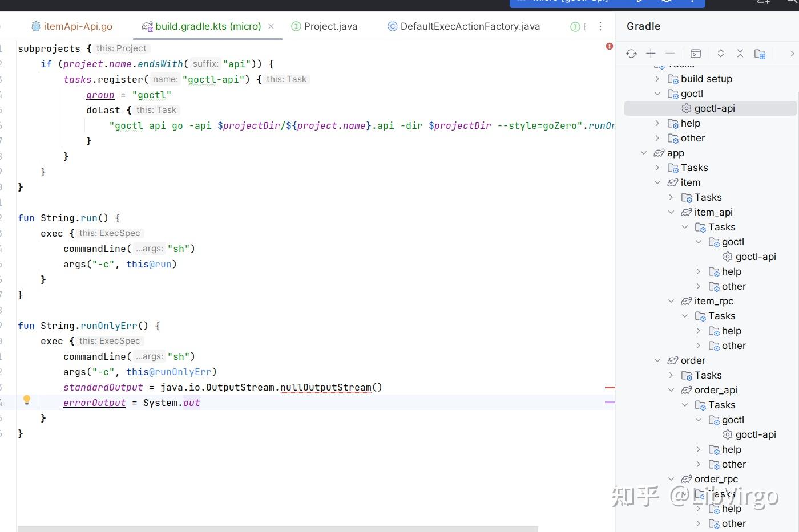Screen dimensions: 799x532
Task: Expand the build setup task group
Action: (657, 79)
